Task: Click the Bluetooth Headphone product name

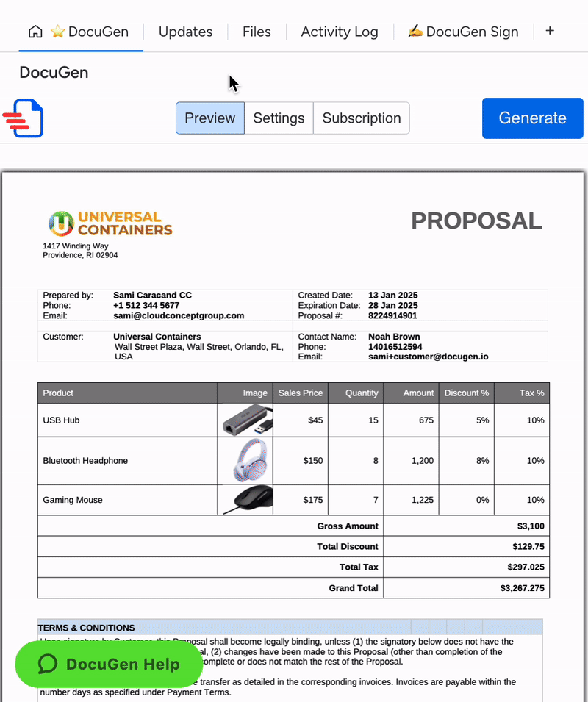Action: coord(85,461)
